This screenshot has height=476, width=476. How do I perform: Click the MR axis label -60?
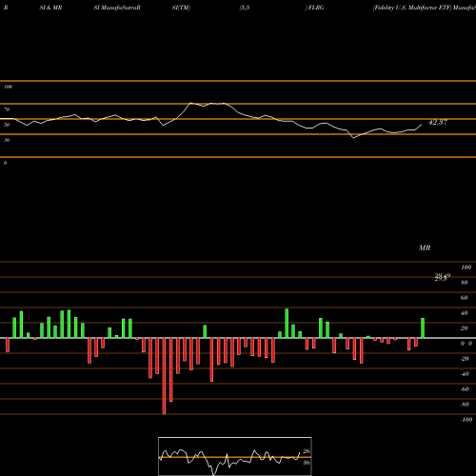tap(465, 389)
